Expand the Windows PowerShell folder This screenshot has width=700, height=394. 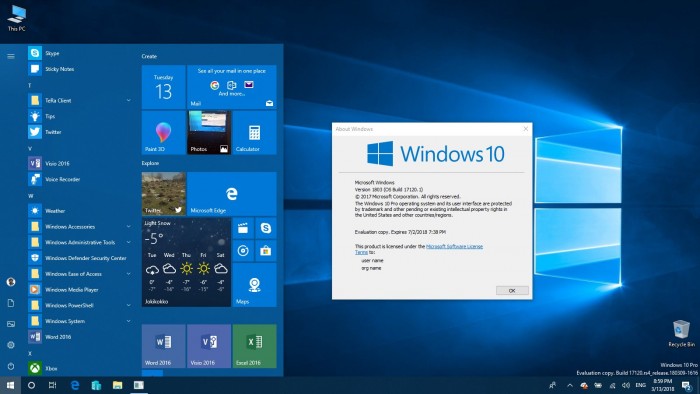[x=80, y=306]
